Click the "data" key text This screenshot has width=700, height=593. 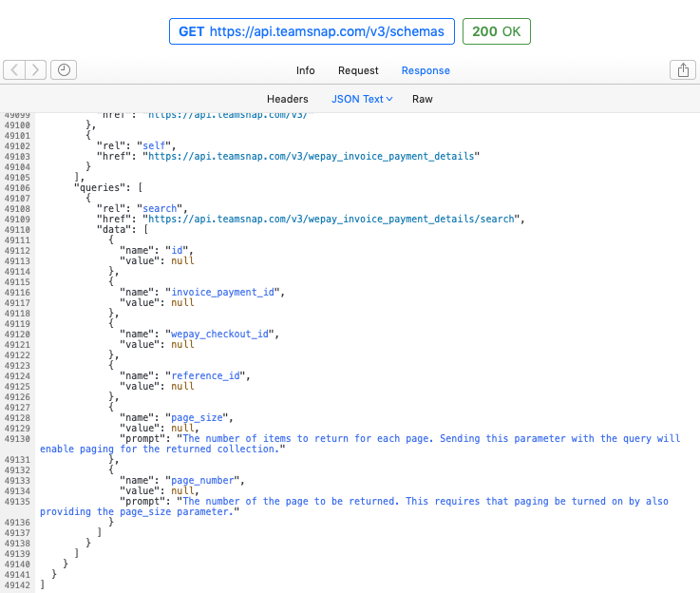117,230
